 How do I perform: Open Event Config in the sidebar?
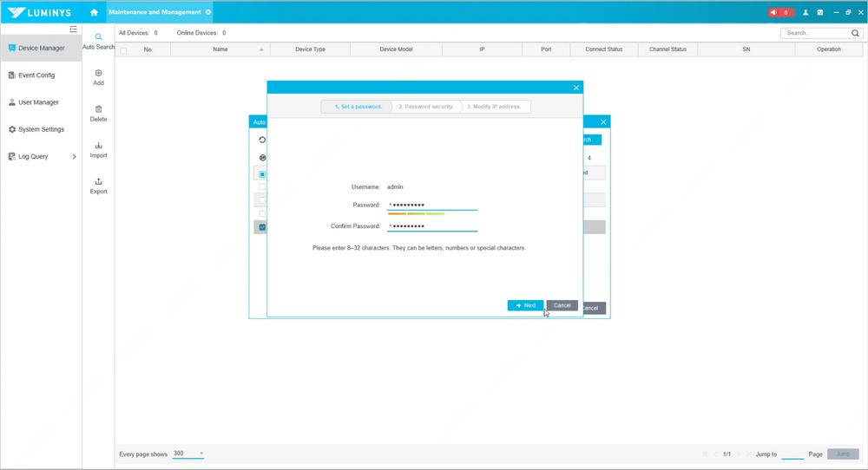[x=36, y=75]
